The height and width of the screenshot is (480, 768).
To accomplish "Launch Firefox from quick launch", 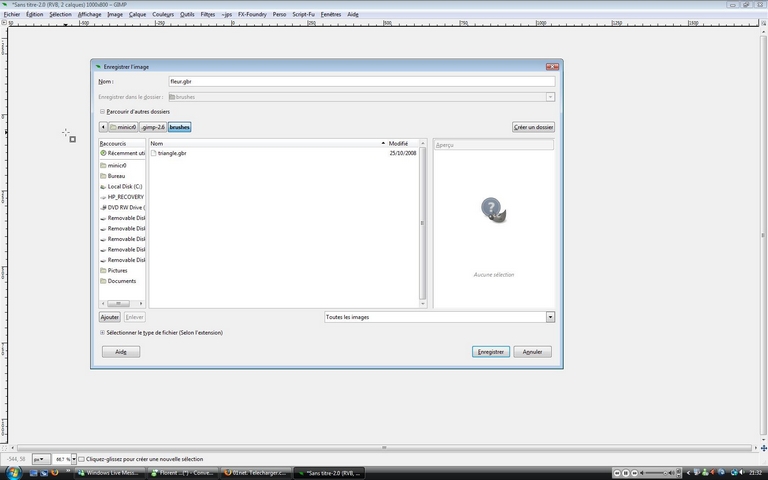I will (x=54, y=473).
